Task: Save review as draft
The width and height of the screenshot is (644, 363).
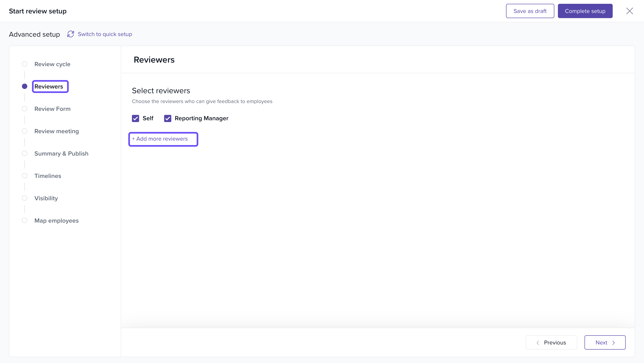Action: click(x=530, y=11)
